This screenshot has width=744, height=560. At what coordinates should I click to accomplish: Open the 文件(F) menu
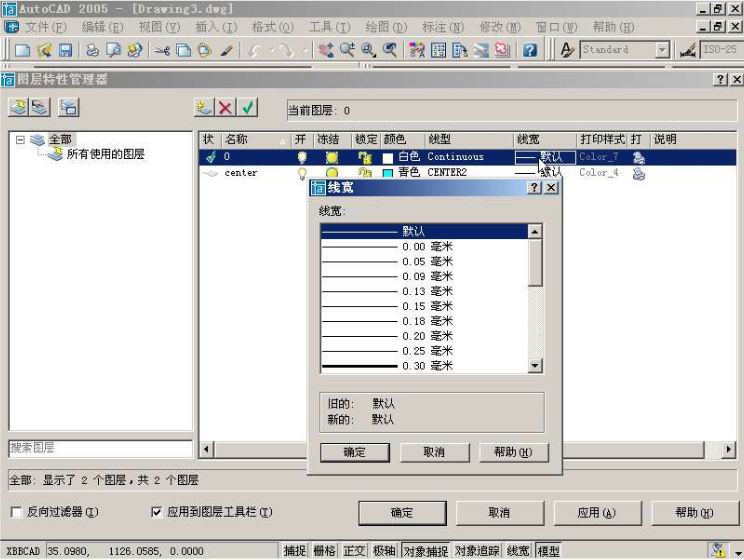(x=46, y=27)
